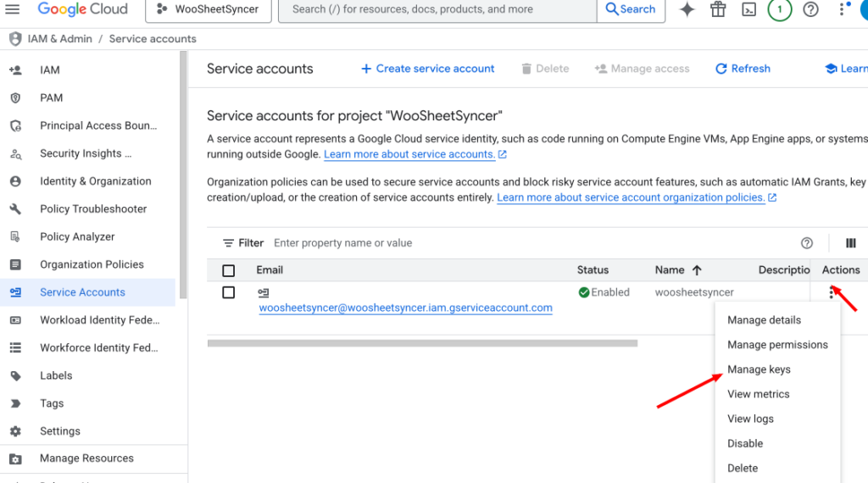Viewport: 868px width, 483px height.
Task: Click View logs in the actions menu
Action: (x=750, y=419)
